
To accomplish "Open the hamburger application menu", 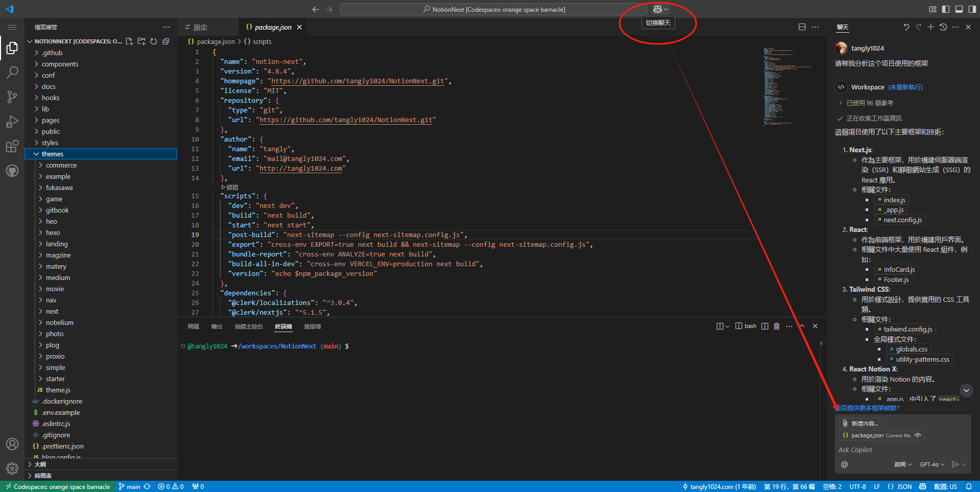I will (12, 27).
